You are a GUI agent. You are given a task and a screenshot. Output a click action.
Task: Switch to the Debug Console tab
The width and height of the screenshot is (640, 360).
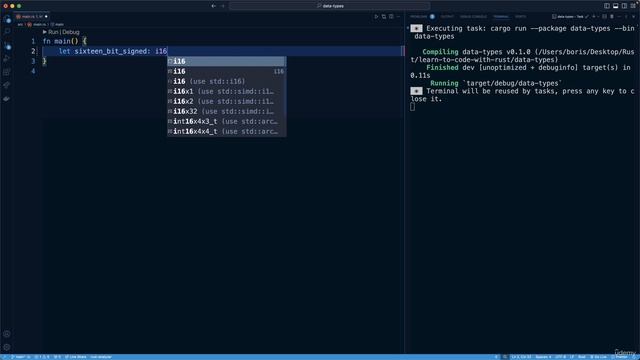(x=473, y=17)
